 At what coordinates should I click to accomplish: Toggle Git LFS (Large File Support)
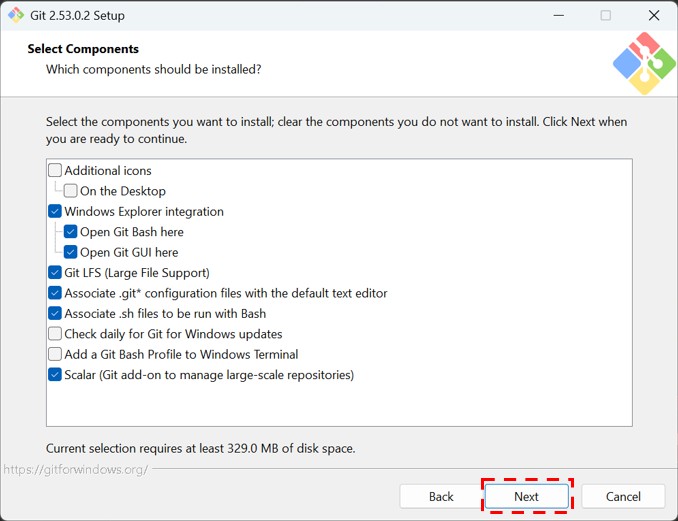point(55,273)
